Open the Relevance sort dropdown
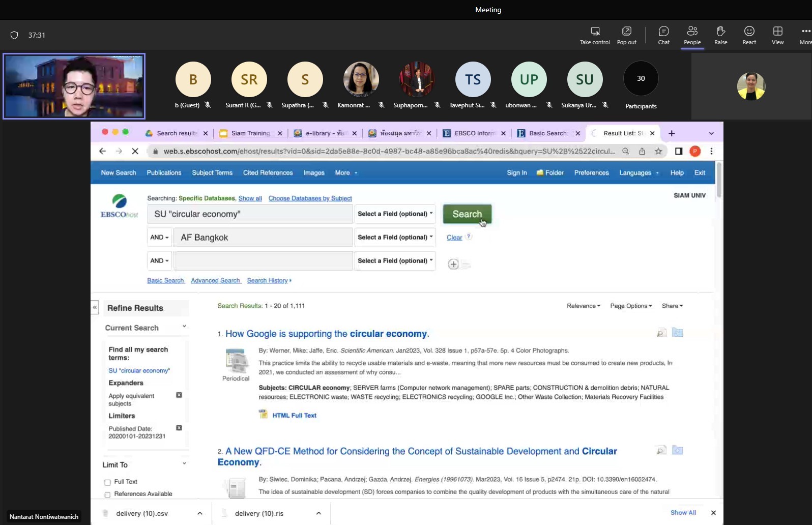This screenshot has height=525, width=812. (x=583, y=306)
